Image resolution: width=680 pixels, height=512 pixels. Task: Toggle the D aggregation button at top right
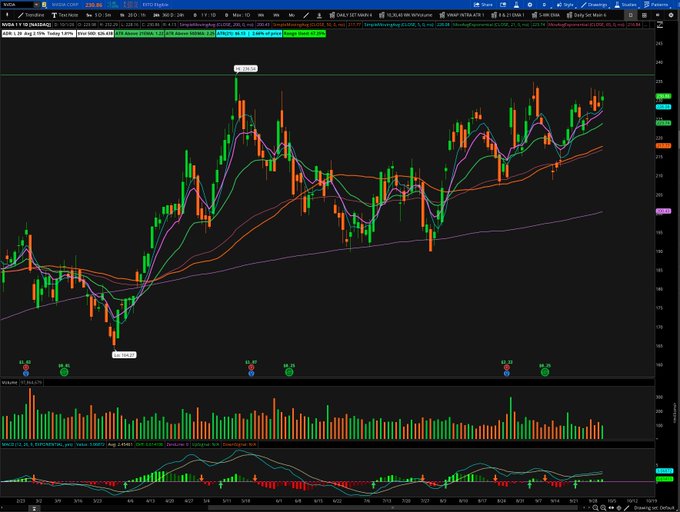[x=631, y=15]
